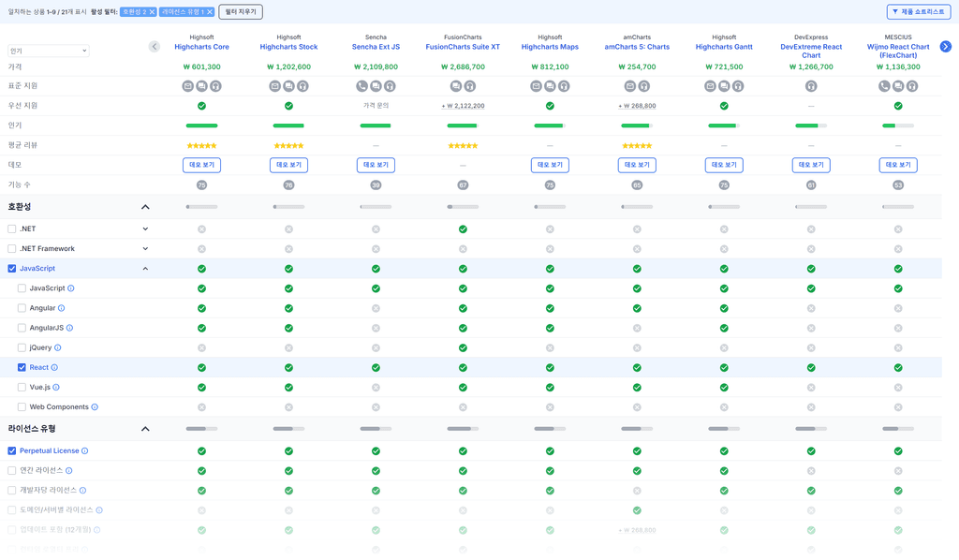Go to next products with right arrow
This screenshot has width=959, height=560.
point(946,47)
